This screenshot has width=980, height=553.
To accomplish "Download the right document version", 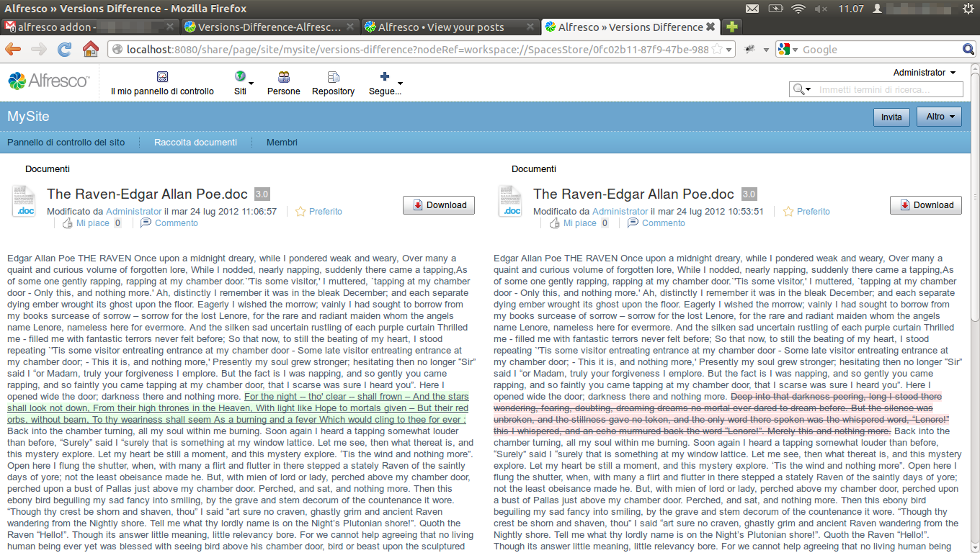I will [926, 205].
